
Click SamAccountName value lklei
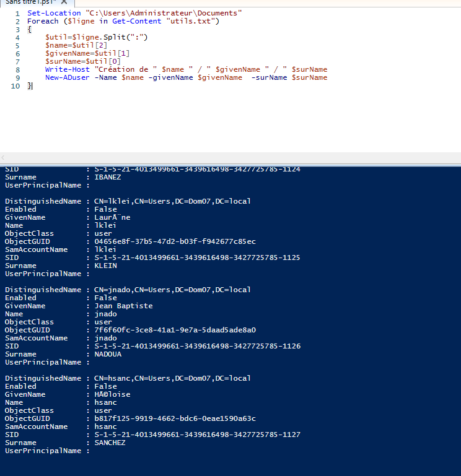(x=105, y=249)
